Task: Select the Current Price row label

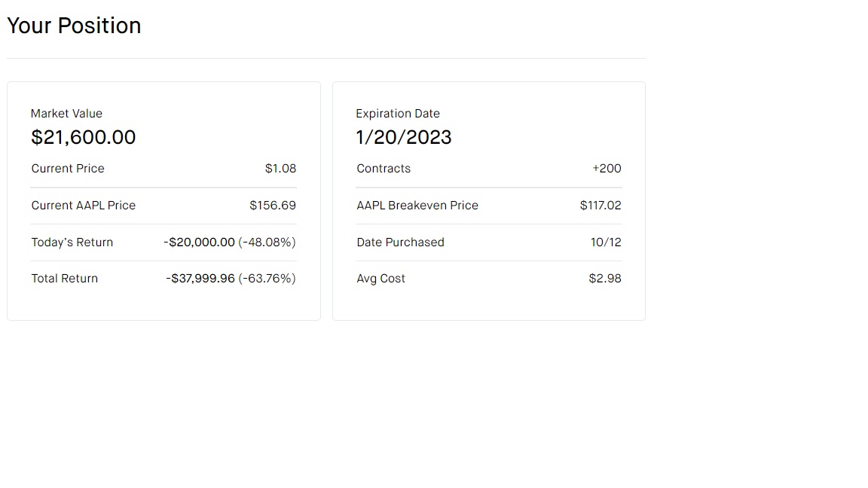Action: pyautogui.click(x=68, y=169)
